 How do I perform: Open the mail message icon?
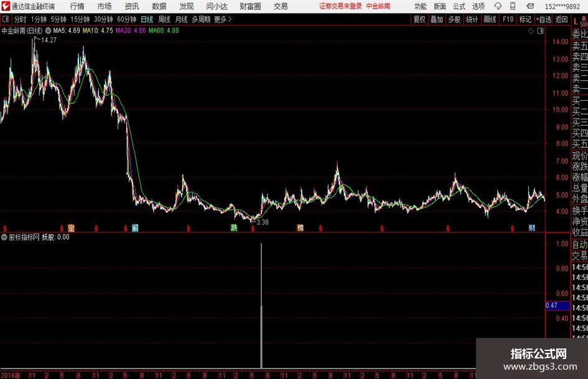coord(530,6)
